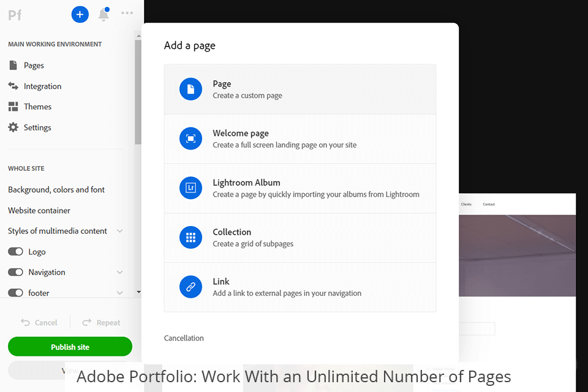Click the Link chain icon
588x392 pixels.
(190, 287)
